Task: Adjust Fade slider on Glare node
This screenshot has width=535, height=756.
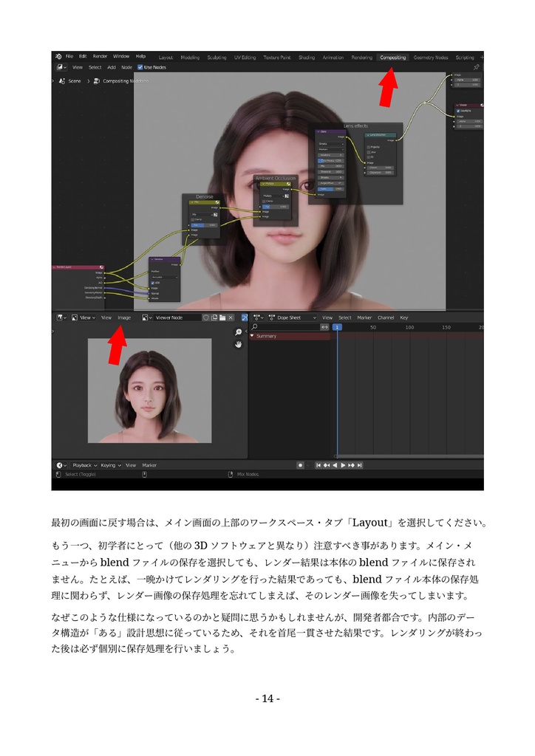Action: tap(330, 189)
